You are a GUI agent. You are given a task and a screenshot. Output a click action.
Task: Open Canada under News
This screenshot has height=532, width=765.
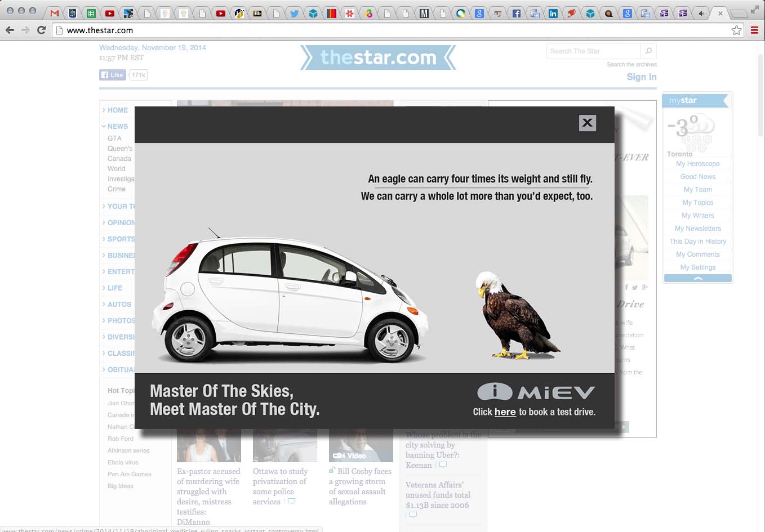pos(119,158)
